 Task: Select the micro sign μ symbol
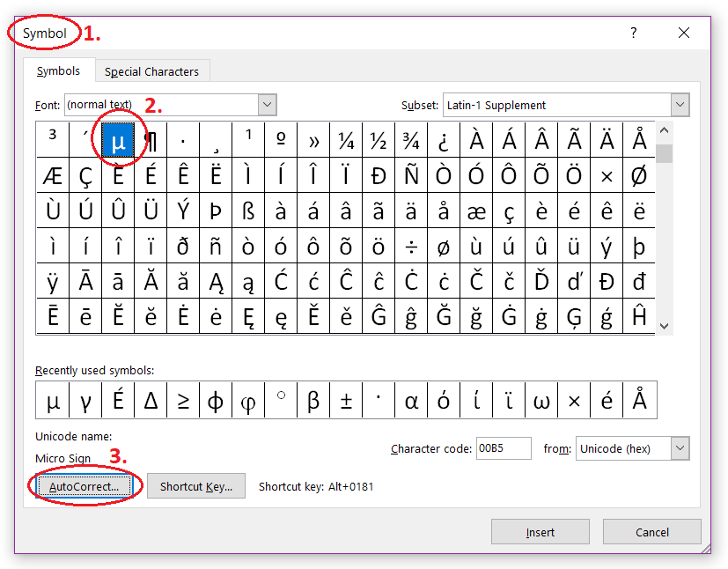point(119,139)
